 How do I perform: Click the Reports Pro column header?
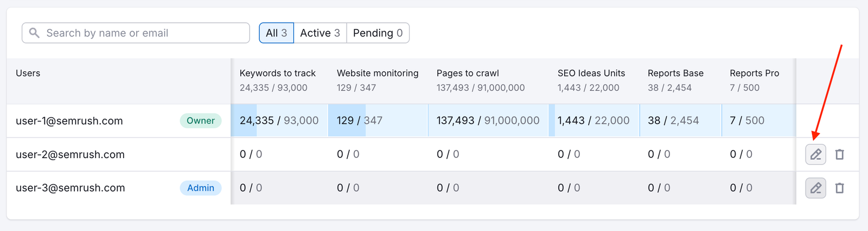(x=754, y=73)
